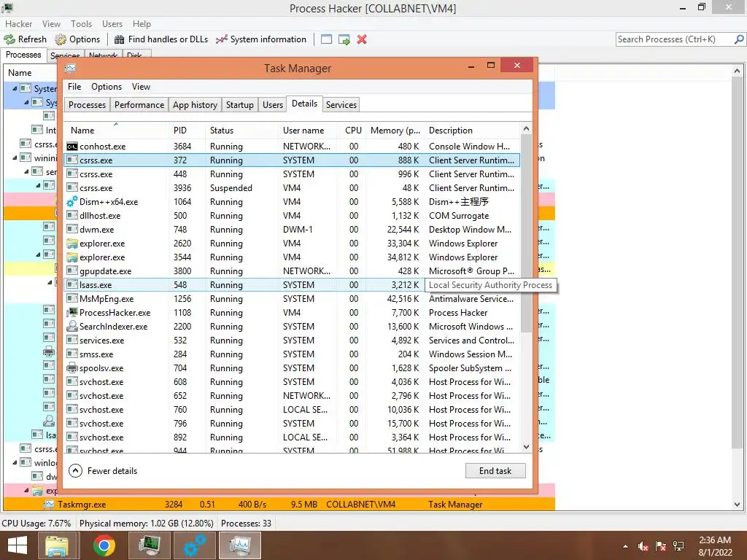Click the SearchIndexer.exe icon
Viewport: 747px width, 560px height.
72,326
